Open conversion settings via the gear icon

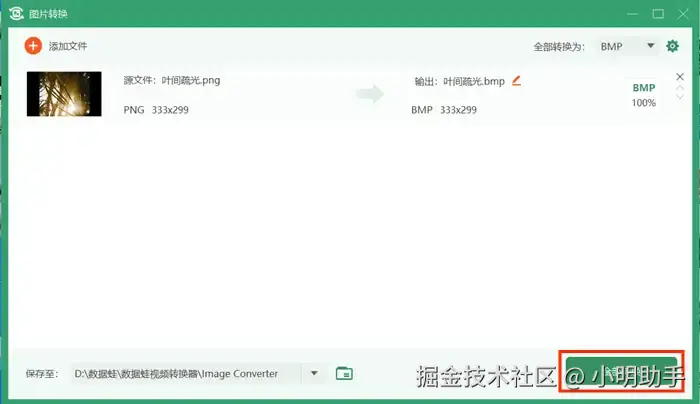click(x=672, y=46)
